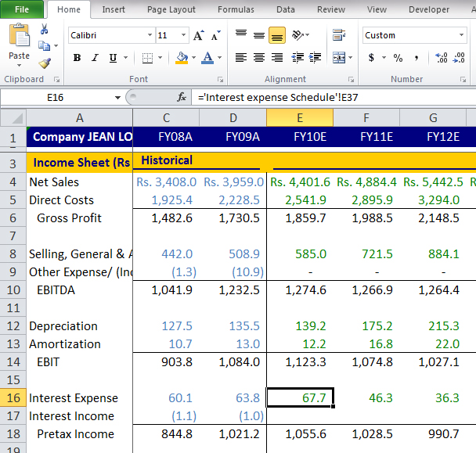Screen dimensions: 476x453
Task: Select the FY11E Interest Expense cell 46.3
Action: point(366,398)
